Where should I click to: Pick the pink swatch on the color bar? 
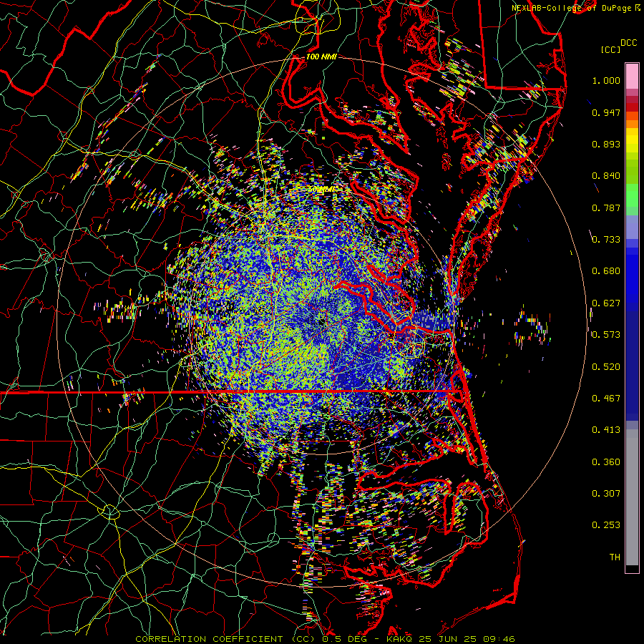click(632, 76)
